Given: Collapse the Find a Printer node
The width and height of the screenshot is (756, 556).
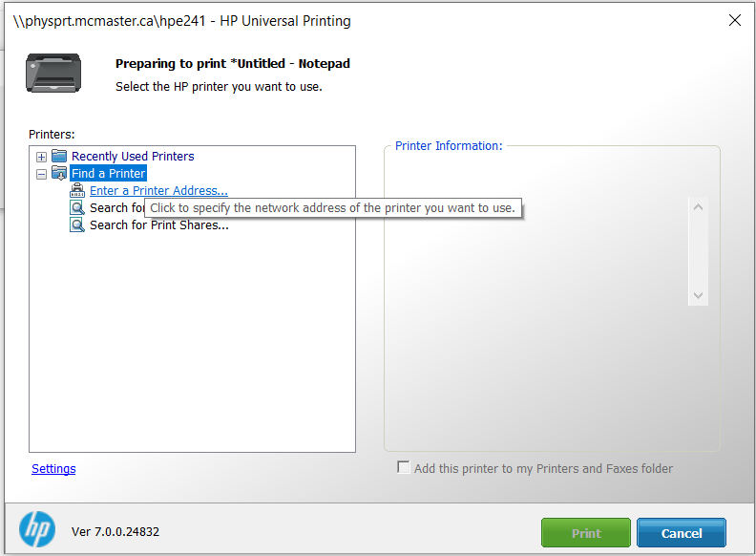Looking at the screenshot, I should [41, 174].
